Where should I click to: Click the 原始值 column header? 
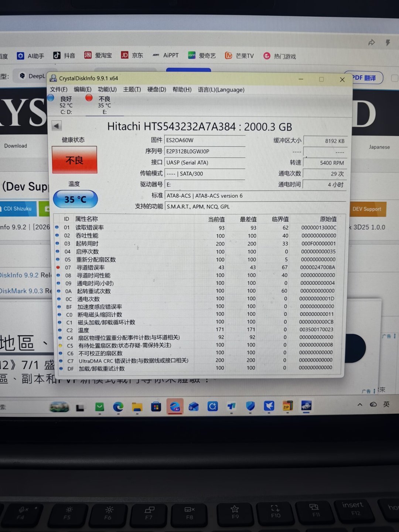point(328,219)
